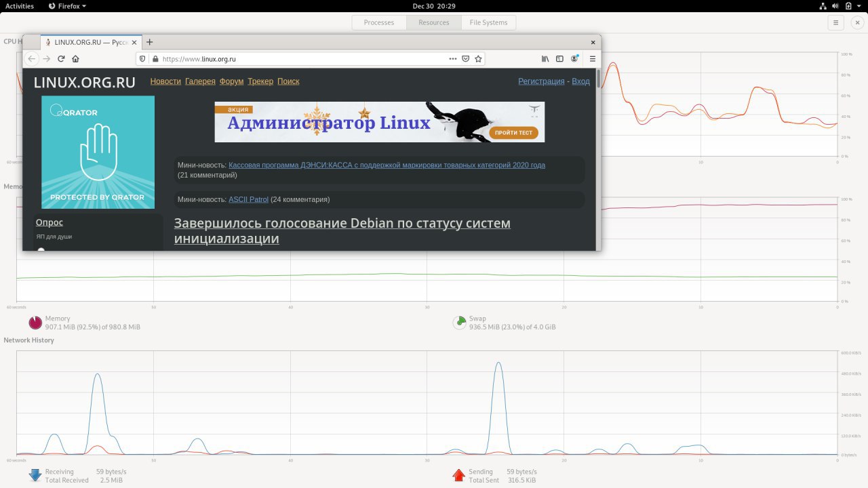Open Firefox hamburger menu
This screenshot has width=868, height=488.
coord(592,59)
